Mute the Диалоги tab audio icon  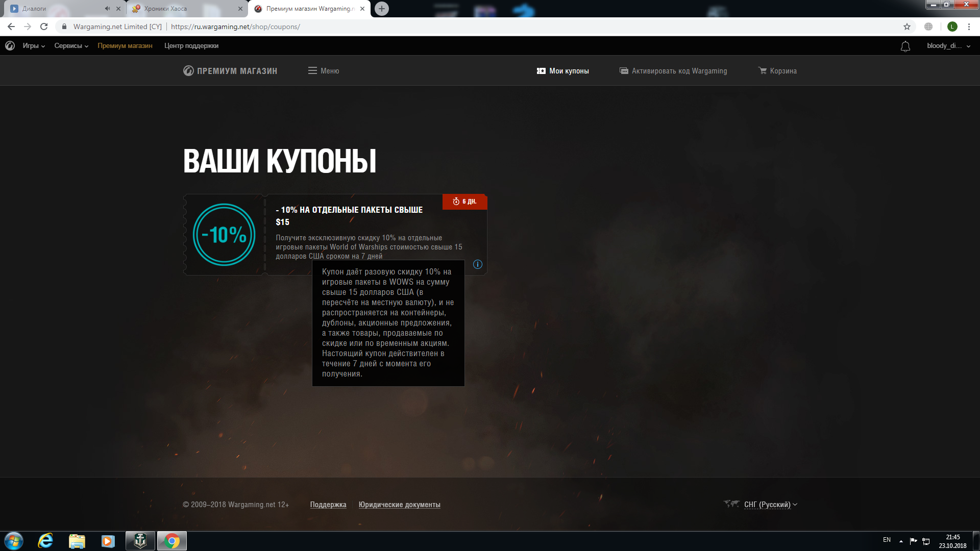coord(107,9)
